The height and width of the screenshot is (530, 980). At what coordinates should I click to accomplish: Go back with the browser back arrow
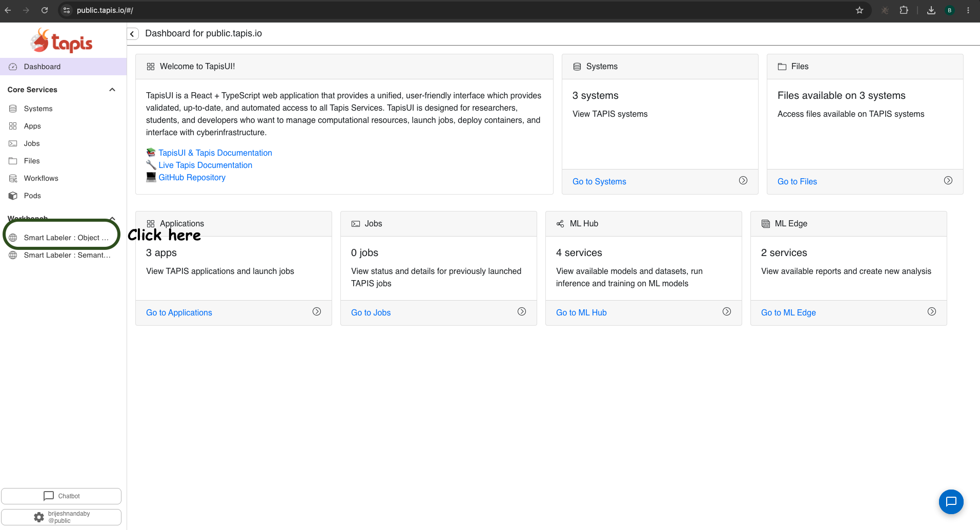pos(8,10)
